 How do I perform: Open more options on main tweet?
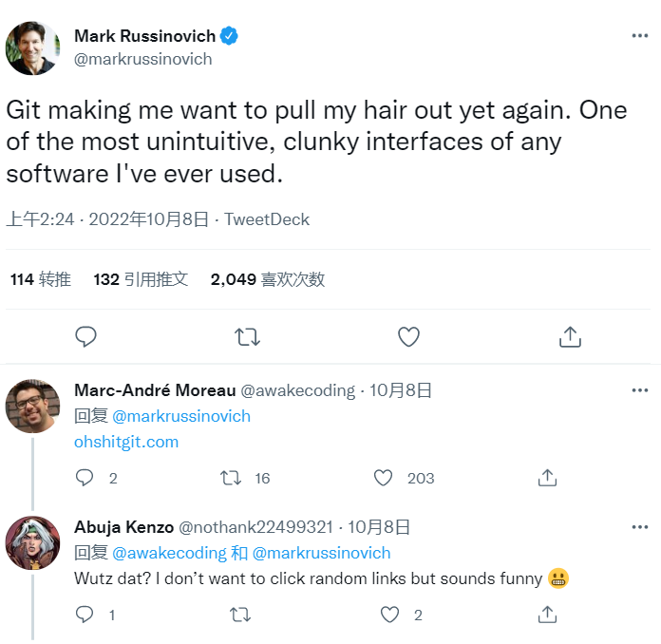640,36
